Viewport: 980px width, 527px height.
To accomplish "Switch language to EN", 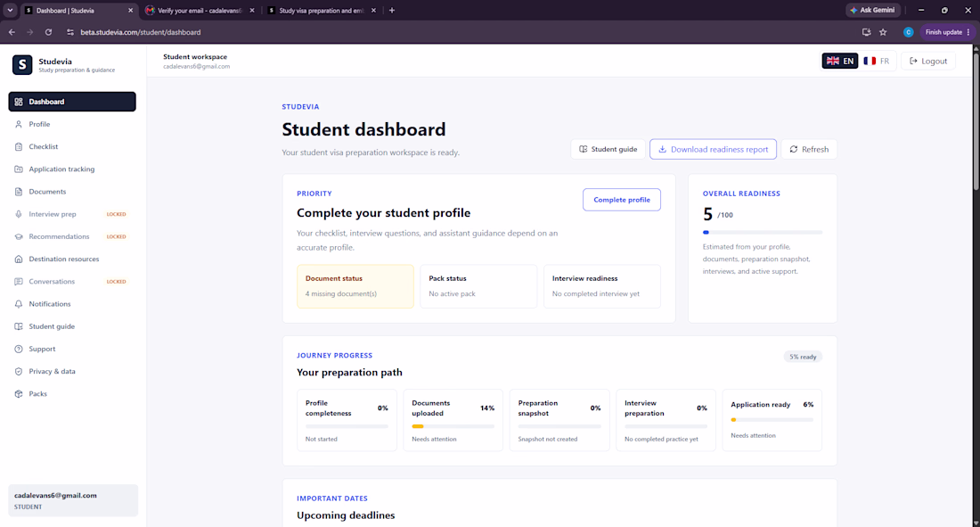I will click(839, 61).
